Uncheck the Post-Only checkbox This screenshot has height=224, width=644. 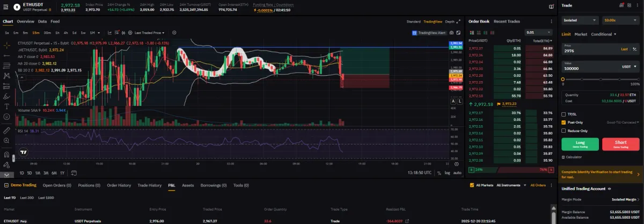point(563,122)
